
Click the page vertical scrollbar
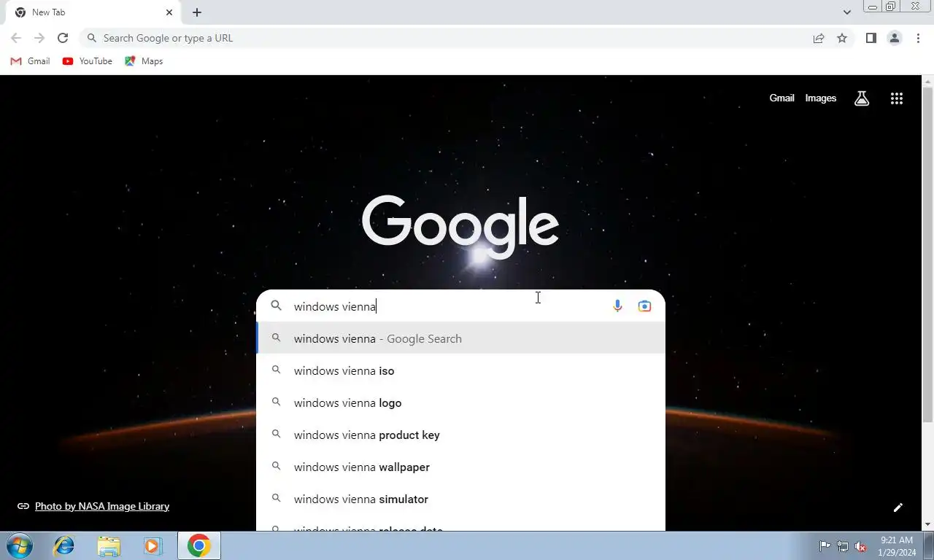927,255
